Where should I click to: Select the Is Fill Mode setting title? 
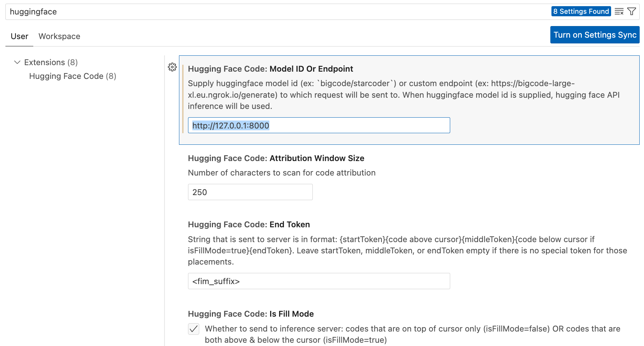251,314
